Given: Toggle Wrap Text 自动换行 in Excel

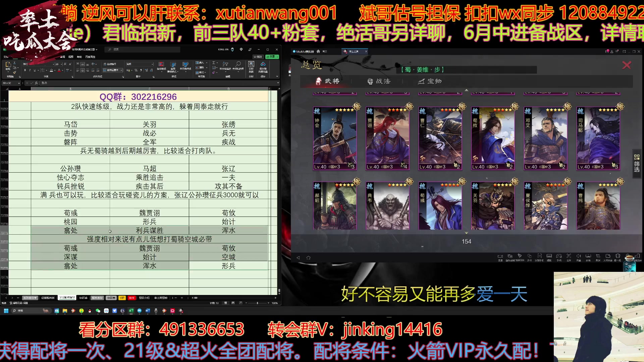Looking at the screenshot, I should pyautogui.click(x=110, y=64).
